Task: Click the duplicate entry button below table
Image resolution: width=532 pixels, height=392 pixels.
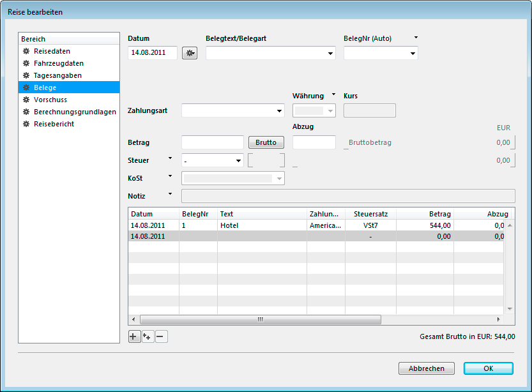Action: point(148,336)
